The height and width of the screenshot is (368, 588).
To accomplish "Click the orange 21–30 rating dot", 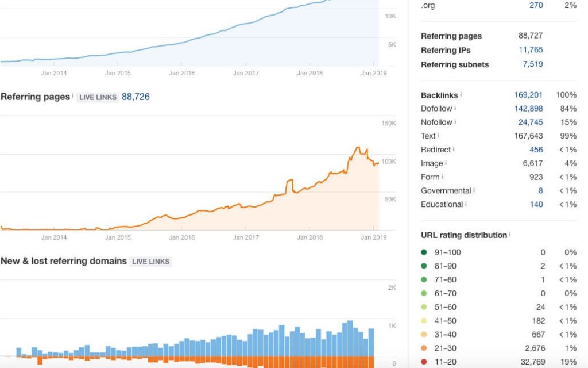I will pos(424,348).
